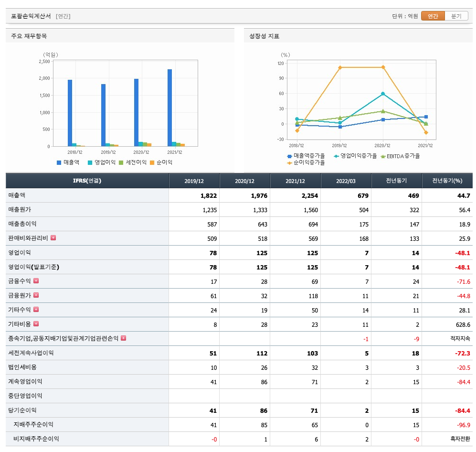Select the 매출총이익 row label
476x452 pixels.
22,224
